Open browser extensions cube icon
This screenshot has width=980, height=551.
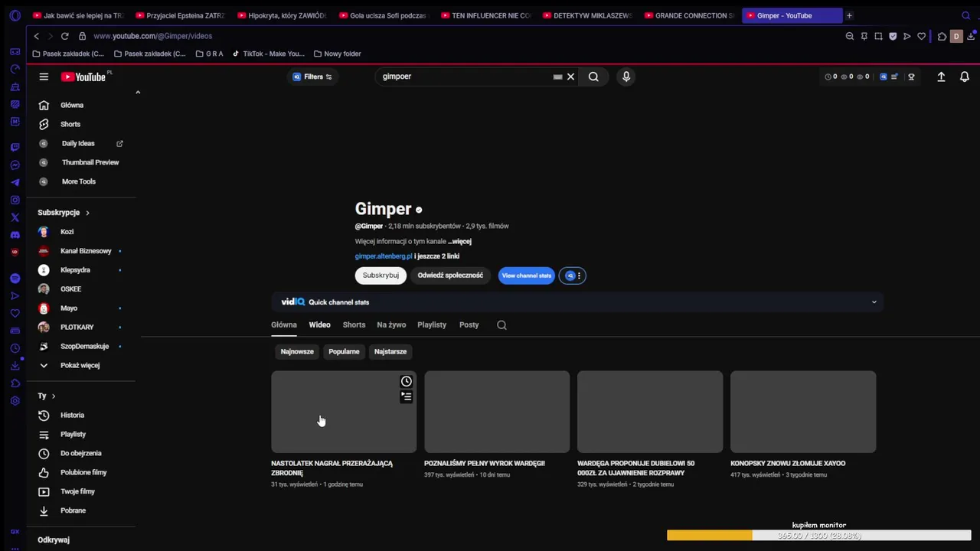(942, 36)
